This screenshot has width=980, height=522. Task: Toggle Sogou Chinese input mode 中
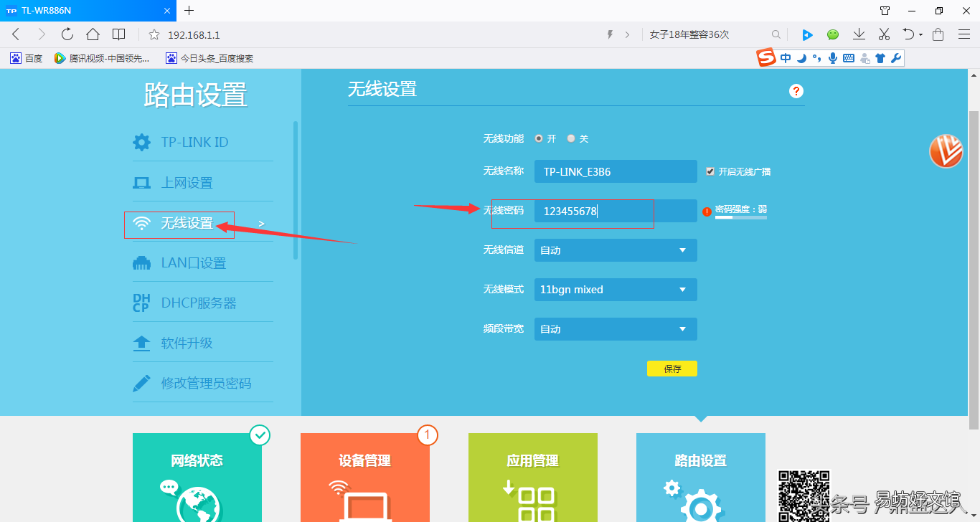786,58
